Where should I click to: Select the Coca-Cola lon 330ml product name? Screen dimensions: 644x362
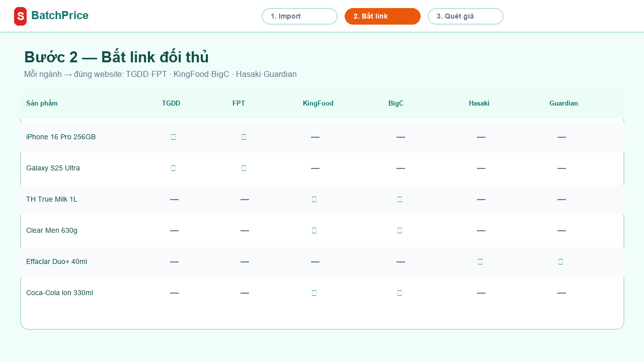coord(59,293)
